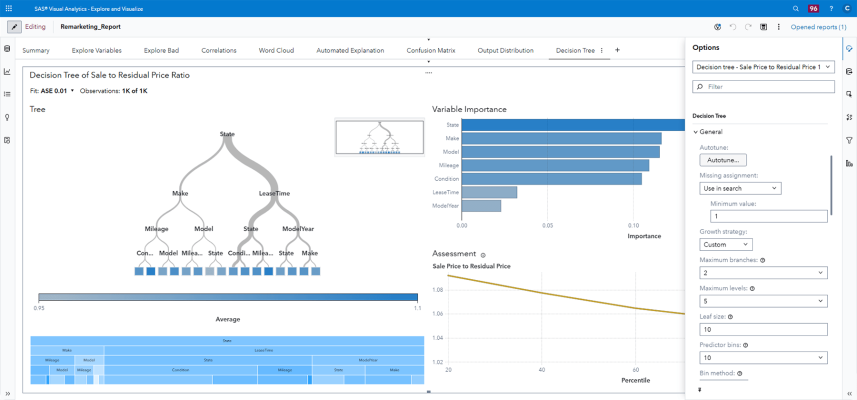Open the Filters pane funnel icon
This screenshot has height=400, width=857.
(849, 140)
